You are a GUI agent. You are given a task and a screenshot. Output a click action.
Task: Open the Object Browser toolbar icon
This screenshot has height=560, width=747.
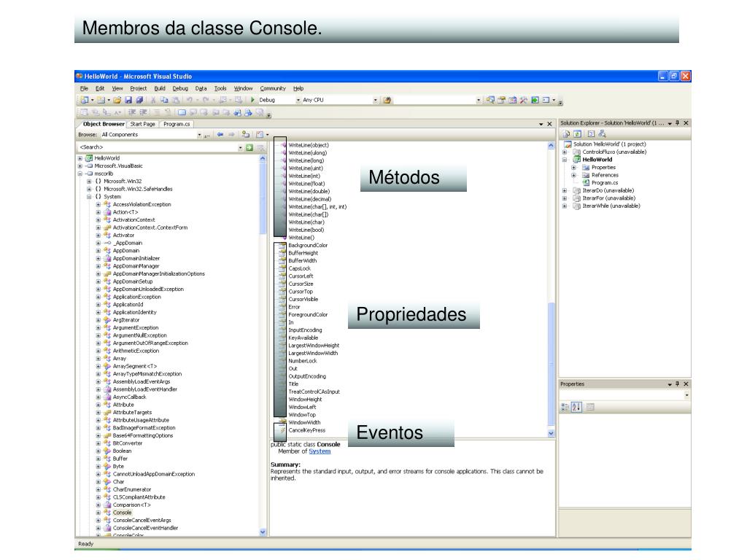pos(513,100)
